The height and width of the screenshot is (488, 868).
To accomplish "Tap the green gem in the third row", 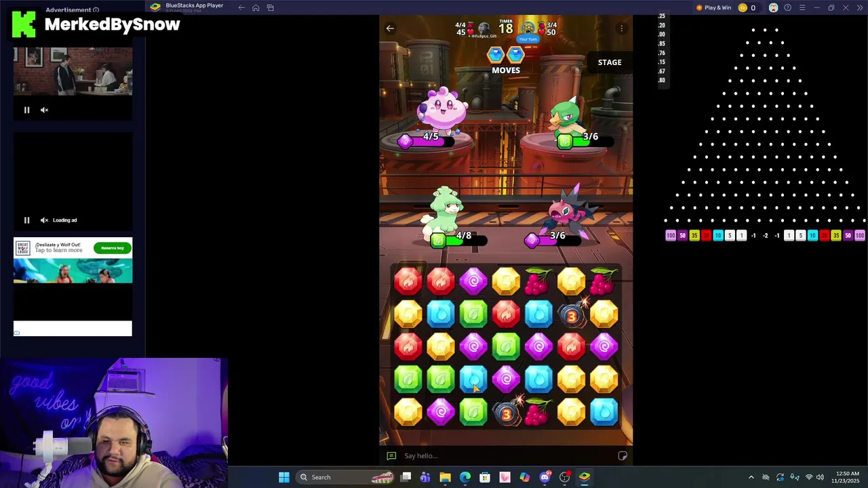I will click(506, 346).
